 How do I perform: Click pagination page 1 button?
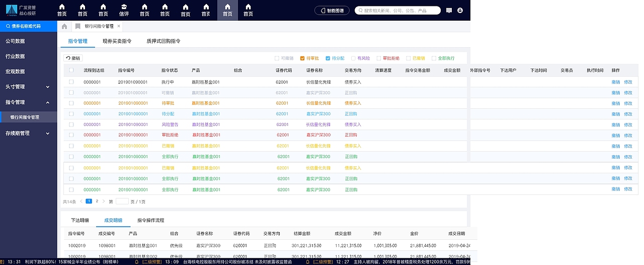pos(89,201)
